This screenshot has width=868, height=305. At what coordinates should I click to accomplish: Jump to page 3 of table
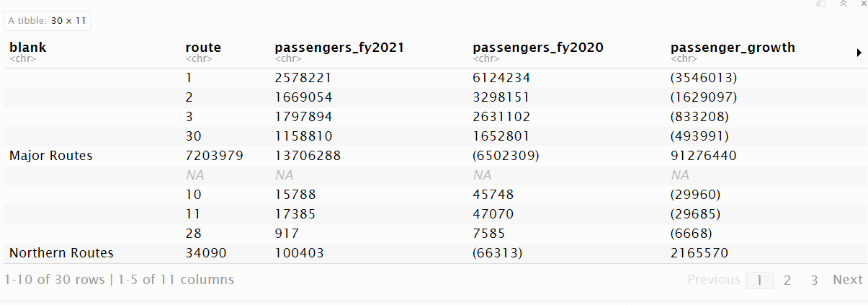click(x=814, y=280)
